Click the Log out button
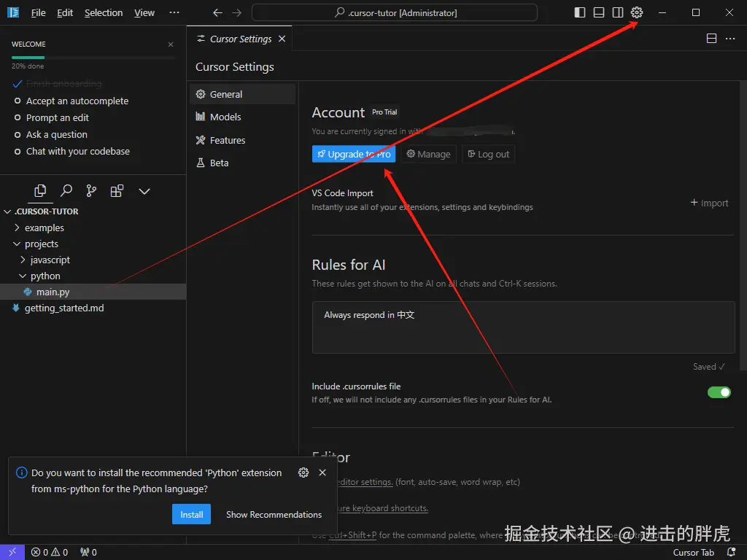747x560 pixels. 488,154
